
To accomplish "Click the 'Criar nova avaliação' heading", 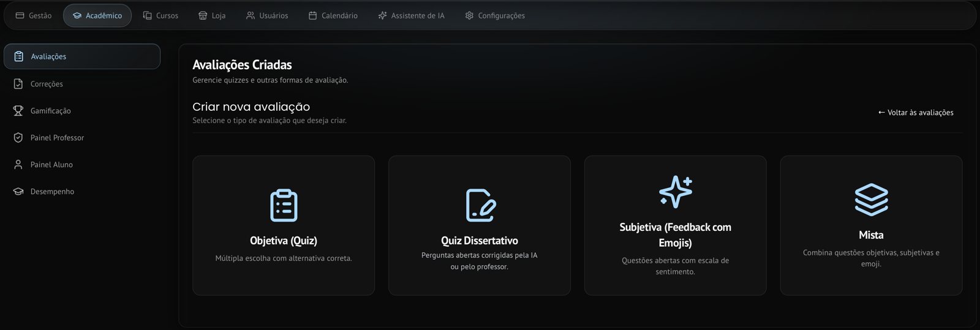I will coord(251,107).
